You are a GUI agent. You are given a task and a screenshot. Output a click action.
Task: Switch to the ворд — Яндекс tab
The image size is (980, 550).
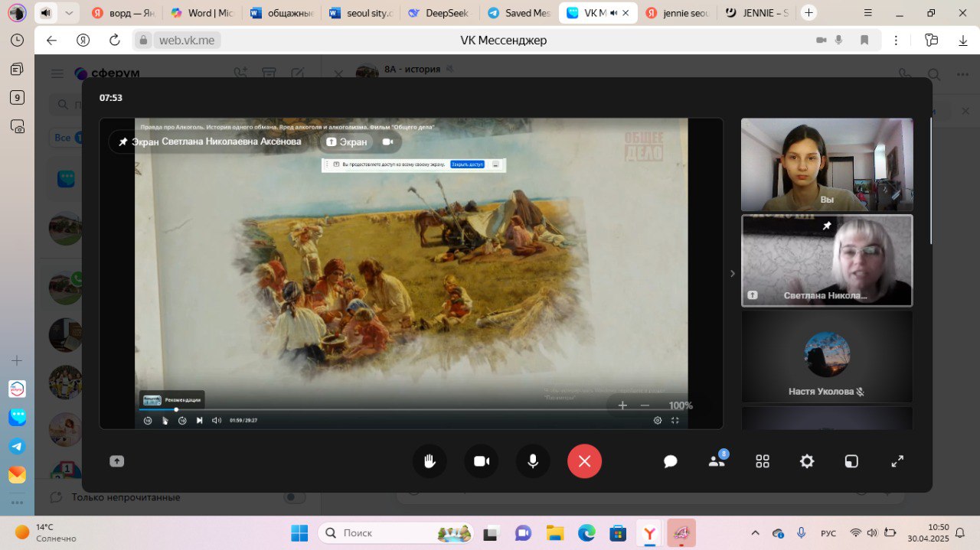tap(122, 13)
